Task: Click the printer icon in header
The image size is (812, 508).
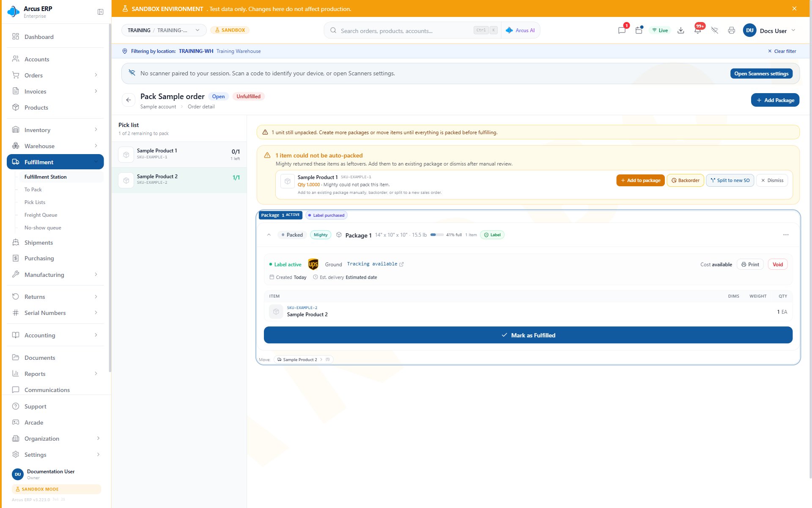Action: coord(732,30)
